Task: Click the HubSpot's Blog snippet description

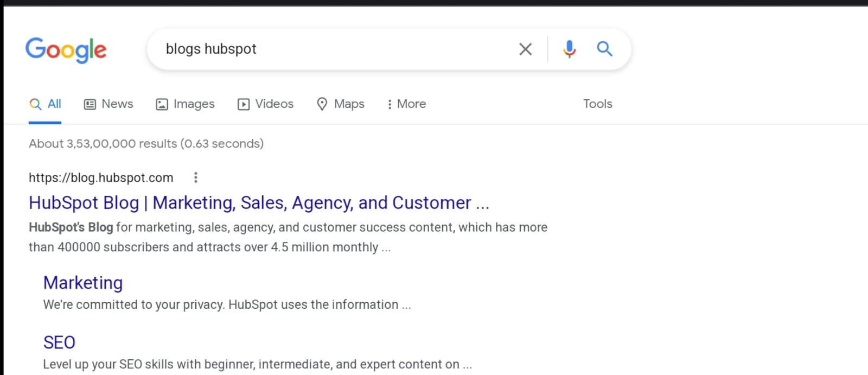Action: 288,237
